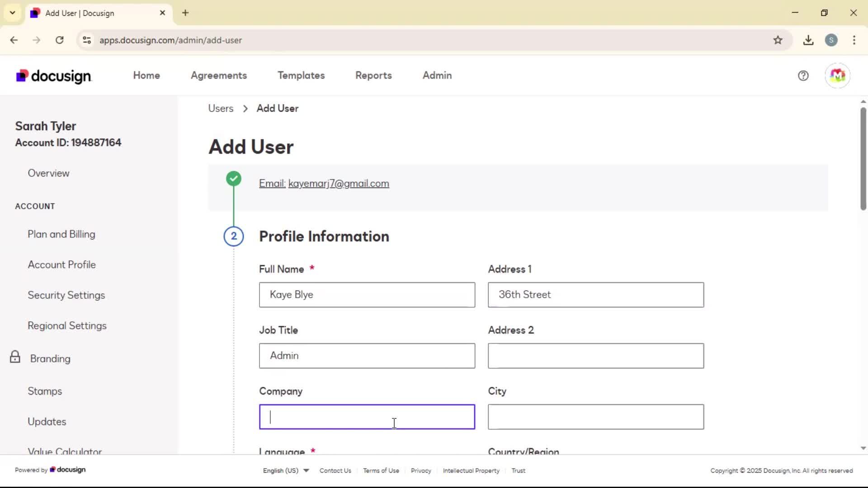Image resolution: width=868 pixels, height=488 pixels.
Task: Open the Reports tab
Action: (373, 75)
